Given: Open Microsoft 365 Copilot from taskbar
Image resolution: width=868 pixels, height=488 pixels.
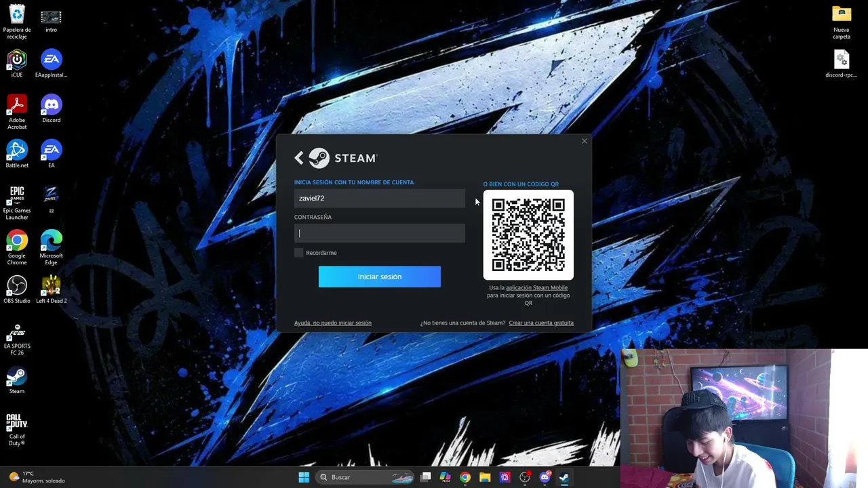Looking at the screenshot, I should point(445,477).
